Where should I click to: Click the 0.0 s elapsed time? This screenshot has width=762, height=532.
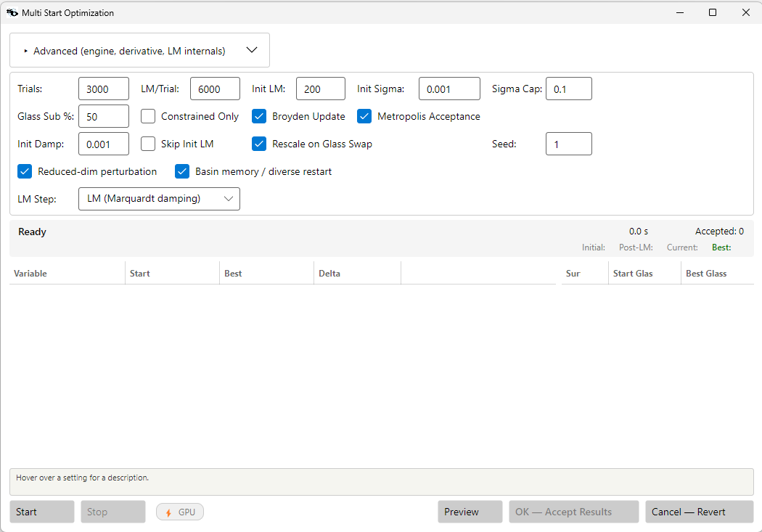[x=639, y=232]
